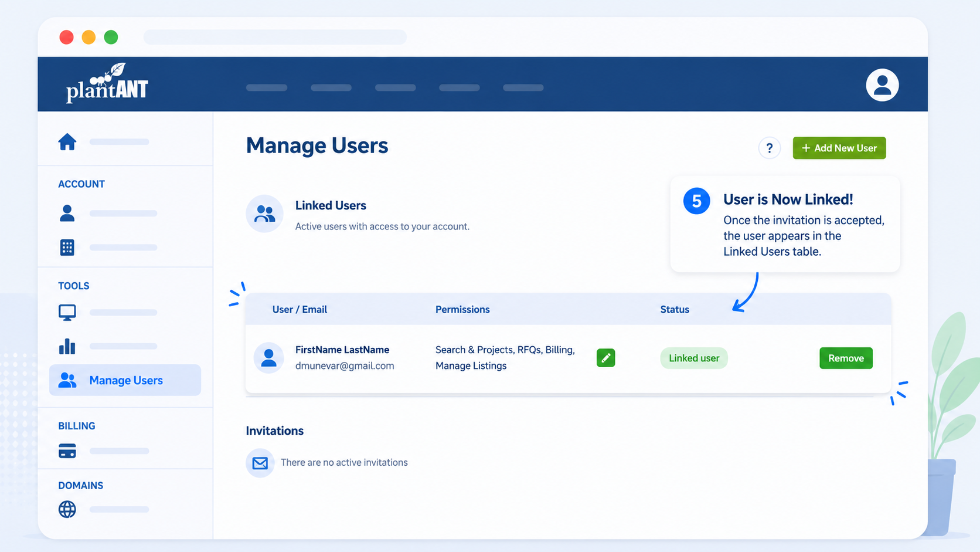Open the account person icon in sidebar
Image resolution: width=980 pixels, height=552 pixels.
(67, 213)
